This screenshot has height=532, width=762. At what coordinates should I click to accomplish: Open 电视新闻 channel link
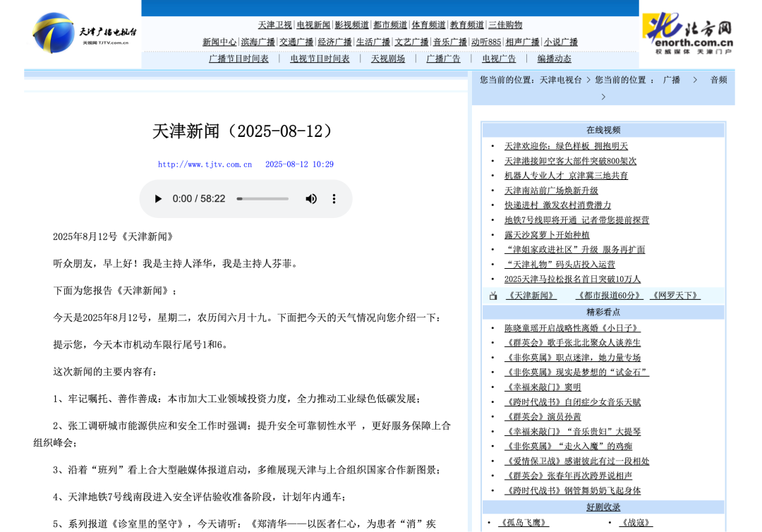click(x=313, y=25)
